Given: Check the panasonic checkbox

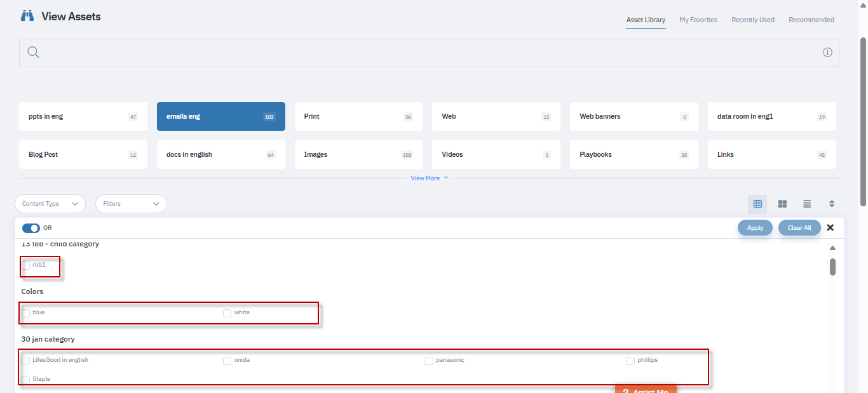Looking at the screenshot, I should point(429,361).
